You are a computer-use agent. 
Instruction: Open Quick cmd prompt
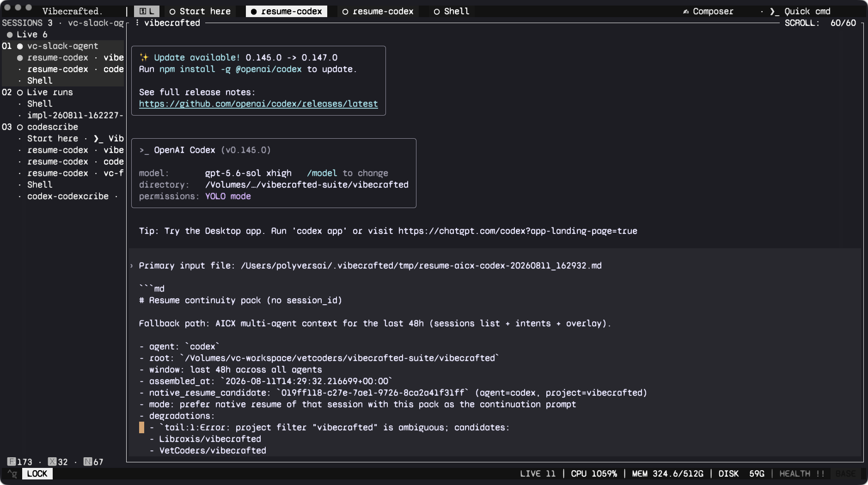[800, 12]
